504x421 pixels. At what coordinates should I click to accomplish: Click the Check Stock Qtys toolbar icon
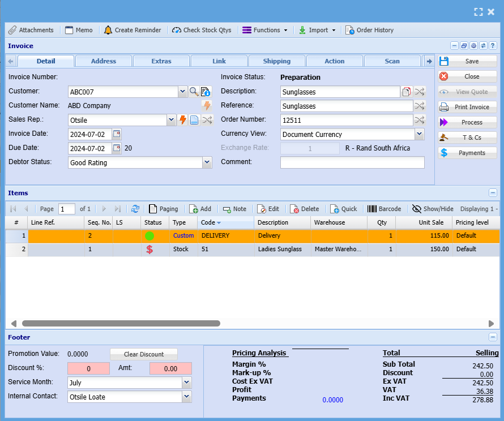[x=177, y=30]
